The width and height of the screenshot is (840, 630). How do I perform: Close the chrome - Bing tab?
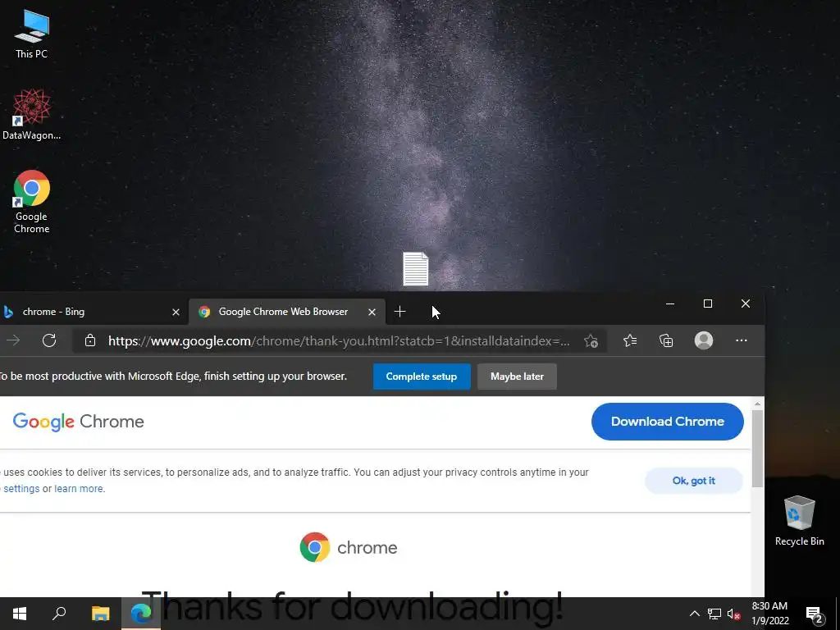point(176,312)
